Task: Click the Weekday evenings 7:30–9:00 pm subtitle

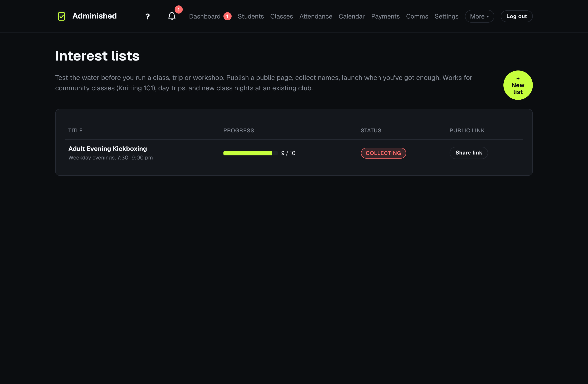Action: [110, 158]
